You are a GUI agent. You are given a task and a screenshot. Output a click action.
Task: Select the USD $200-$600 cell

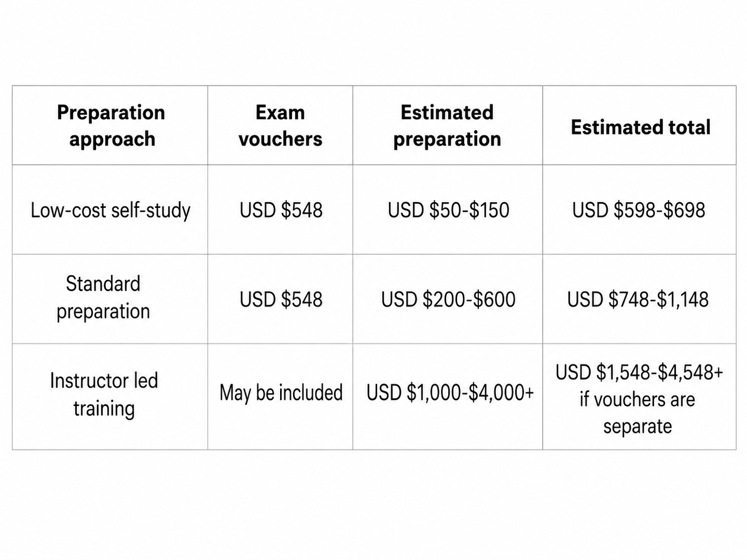(x=447, y=299)
